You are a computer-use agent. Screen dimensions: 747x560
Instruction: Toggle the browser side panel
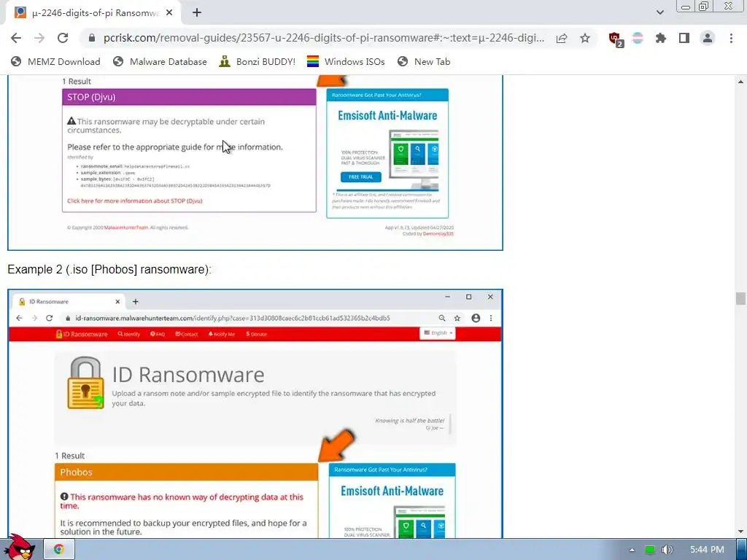coord(684,38)
